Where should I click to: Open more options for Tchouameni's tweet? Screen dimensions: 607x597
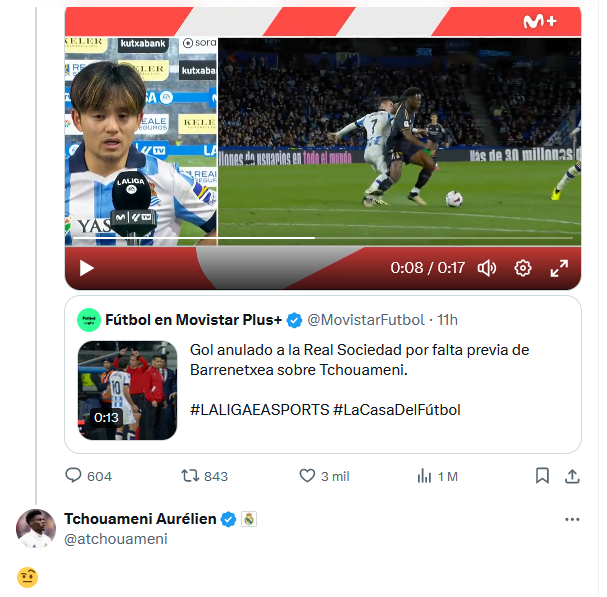coord(572,520)
